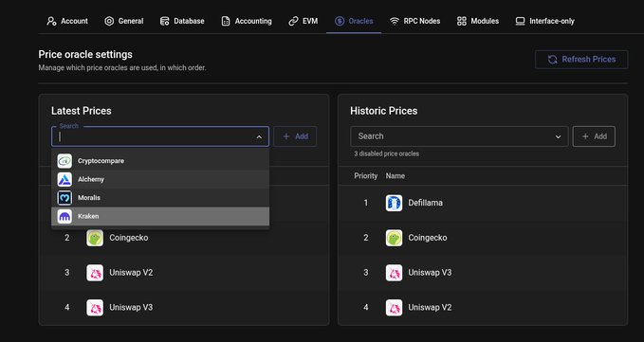Click the Interface-only laptop icon
The width and height of the screenshot is (644, 342).
(521, 21)
